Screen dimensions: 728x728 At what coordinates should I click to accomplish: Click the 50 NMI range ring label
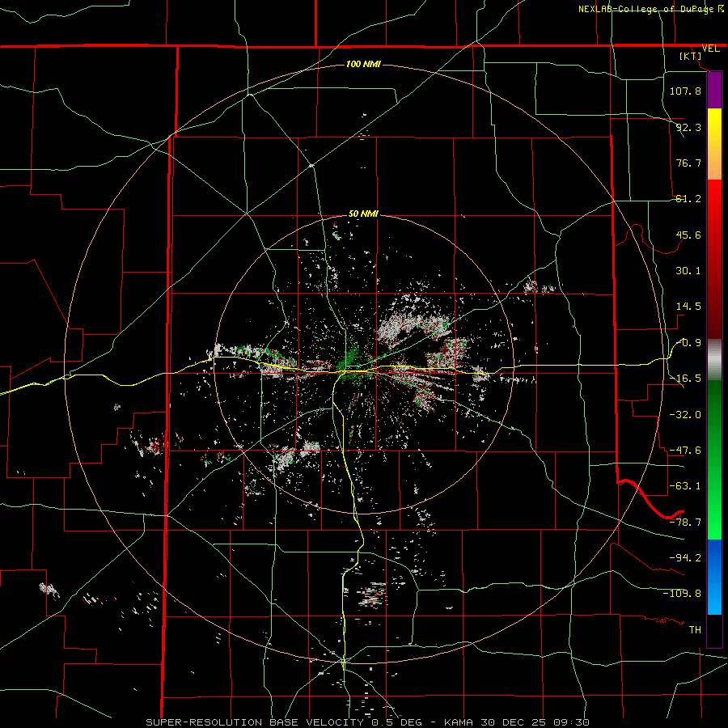pos(363,214)
